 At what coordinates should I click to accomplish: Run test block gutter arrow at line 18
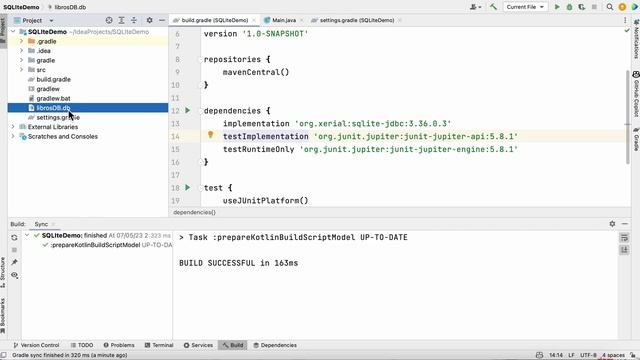click(x=188, y=188)
